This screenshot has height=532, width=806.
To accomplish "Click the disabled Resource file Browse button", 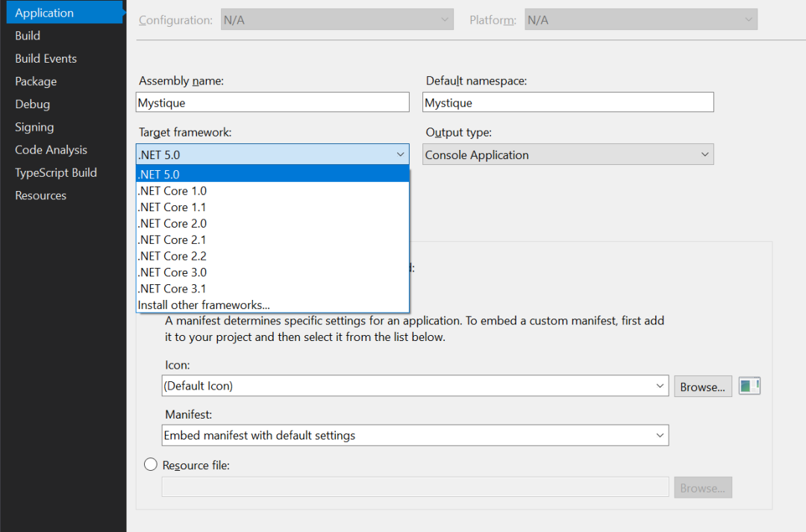I will click(x=703, y=488).
